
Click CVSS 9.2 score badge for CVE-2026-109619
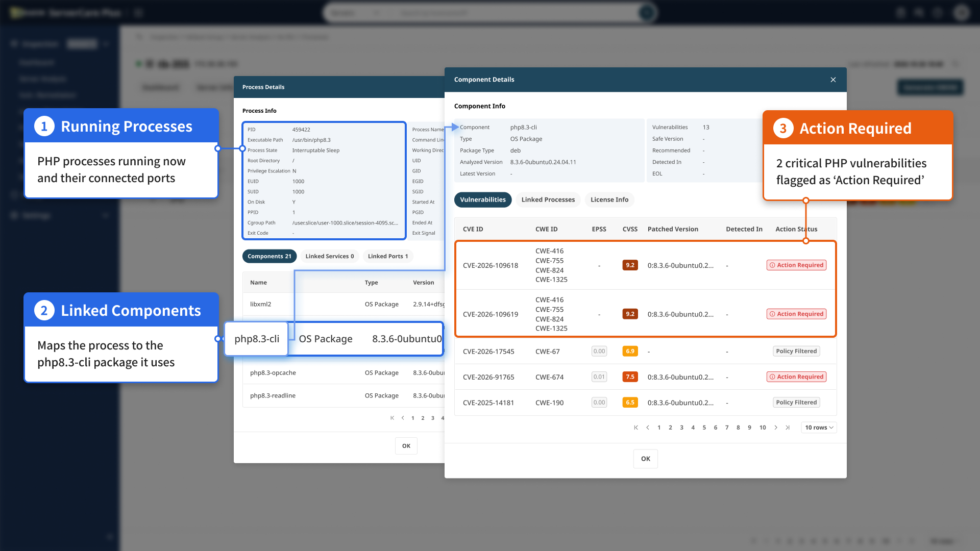(630, 314)
